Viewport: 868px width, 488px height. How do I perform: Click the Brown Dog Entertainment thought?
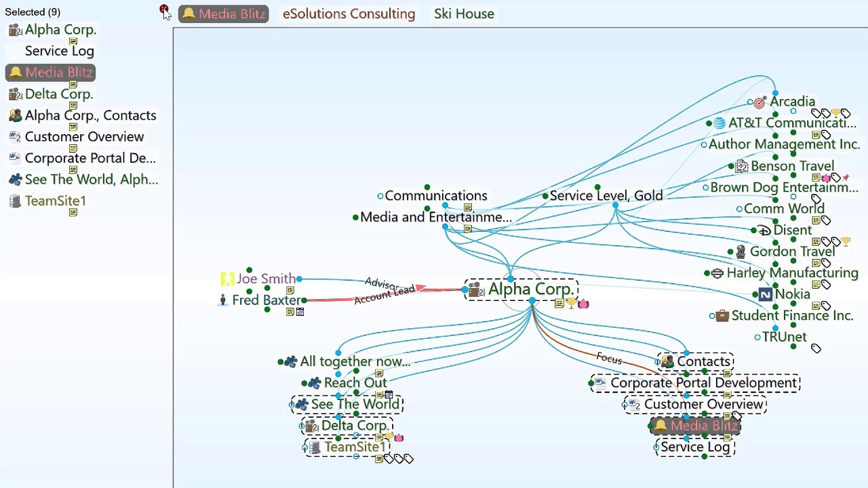[x=785, y=188]
